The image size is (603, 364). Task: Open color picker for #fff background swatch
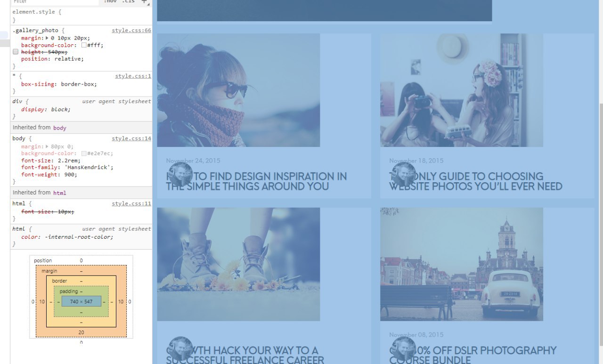[x=83, y=46]
